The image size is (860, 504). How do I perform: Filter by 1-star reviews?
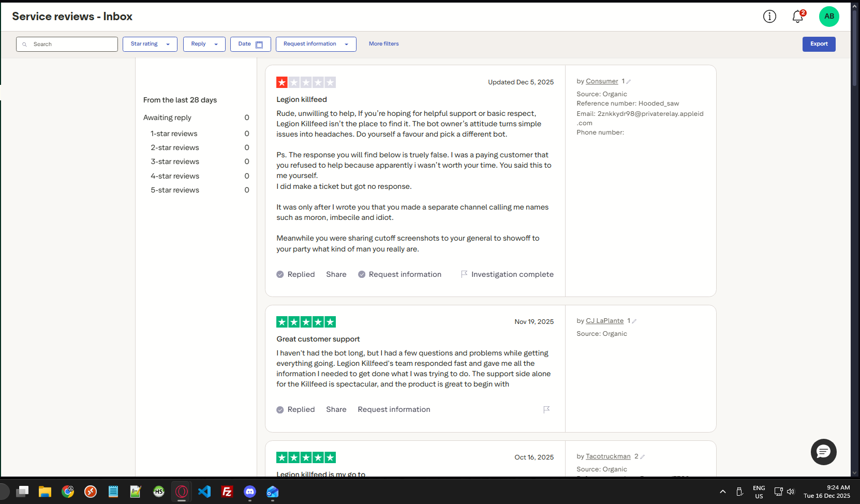tap(200, 134)
